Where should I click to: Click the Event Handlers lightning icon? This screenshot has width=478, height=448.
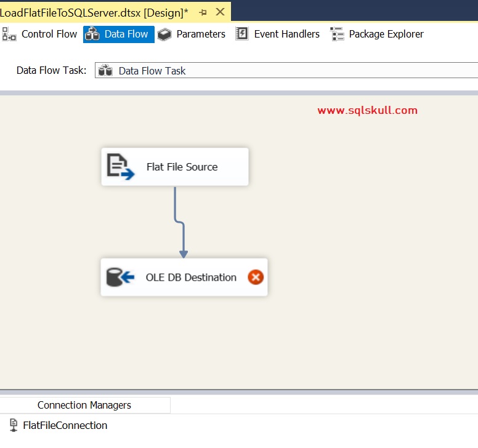242,34
